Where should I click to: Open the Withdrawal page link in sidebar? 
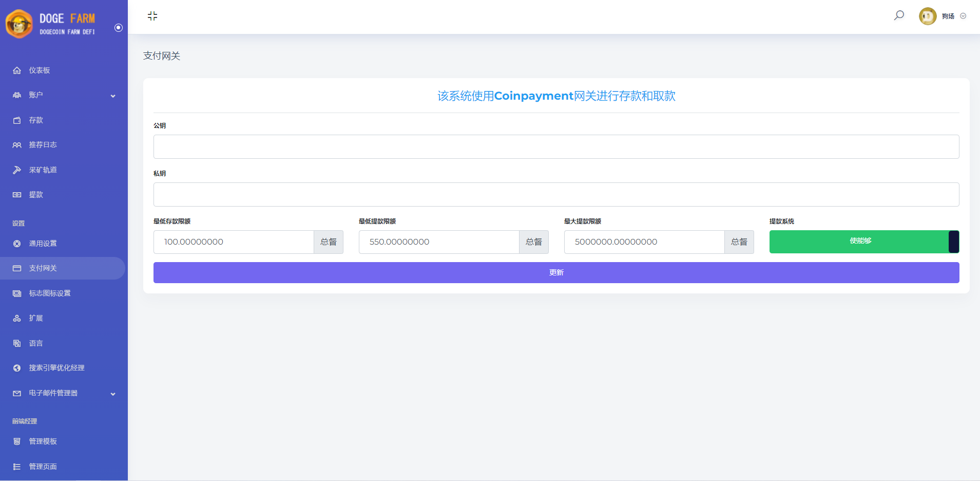[36, 195]
